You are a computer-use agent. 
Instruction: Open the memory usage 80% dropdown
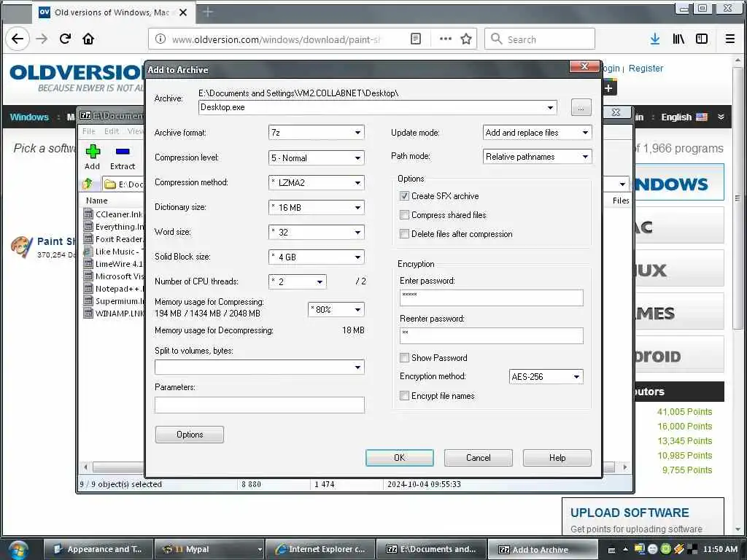click(336, 309)
